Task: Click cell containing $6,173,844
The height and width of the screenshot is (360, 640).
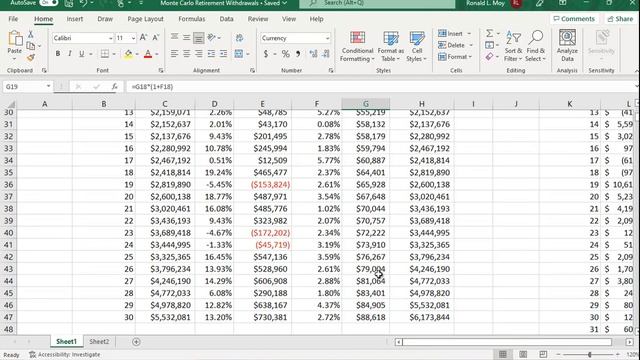Action: point(422,317)
